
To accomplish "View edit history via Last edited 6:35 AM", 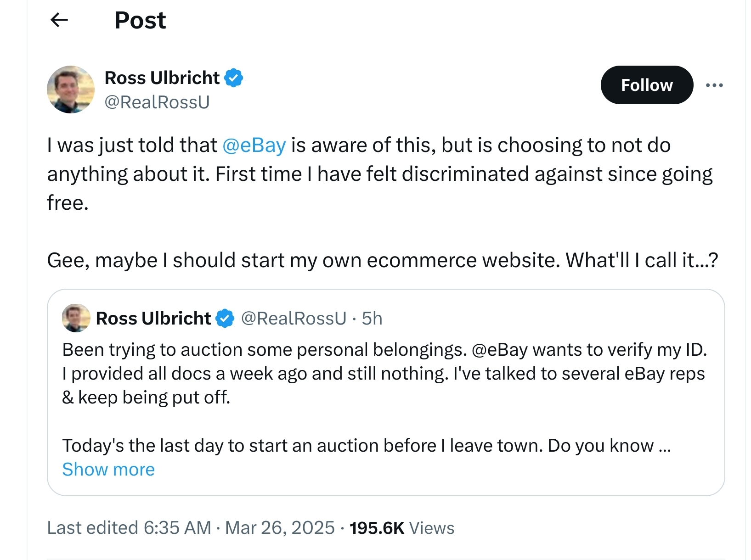I will pos(129,528).
